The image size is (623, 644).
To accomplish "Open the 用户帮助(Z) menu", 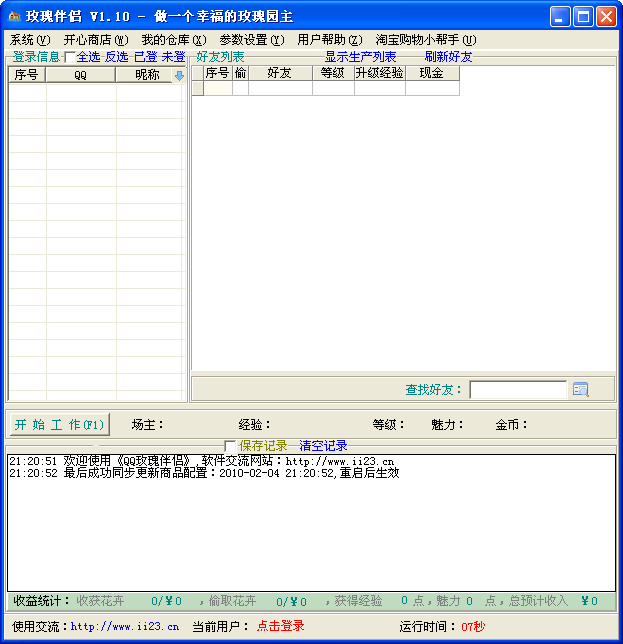I will [330, 40].
